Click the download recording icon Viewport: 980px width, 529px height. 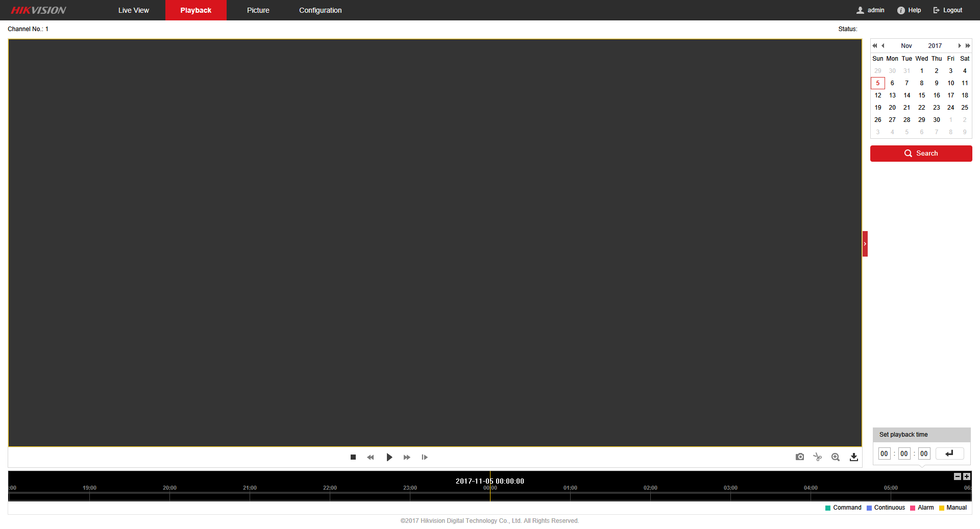pyautogui.click(x=853, y=457)
